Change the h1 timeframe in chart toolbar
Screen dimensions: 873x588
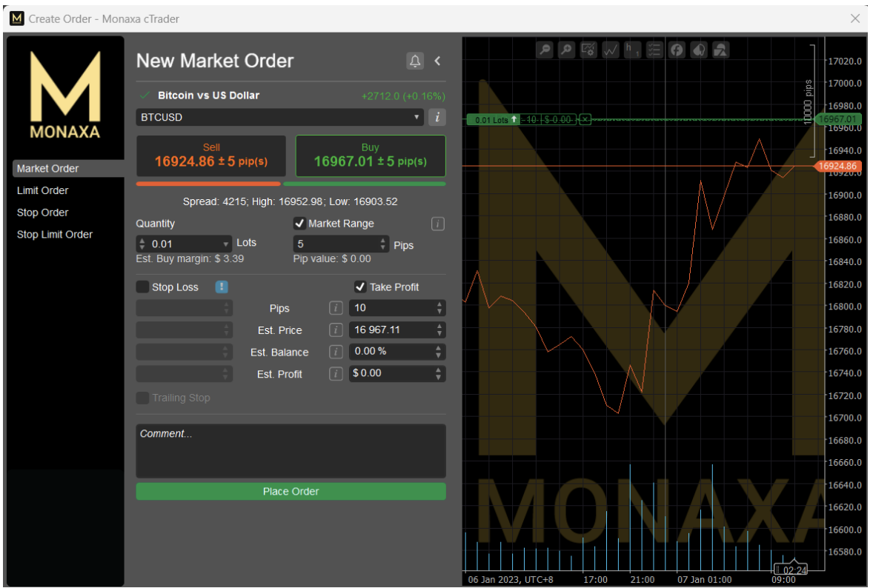(x=632, y=50)
